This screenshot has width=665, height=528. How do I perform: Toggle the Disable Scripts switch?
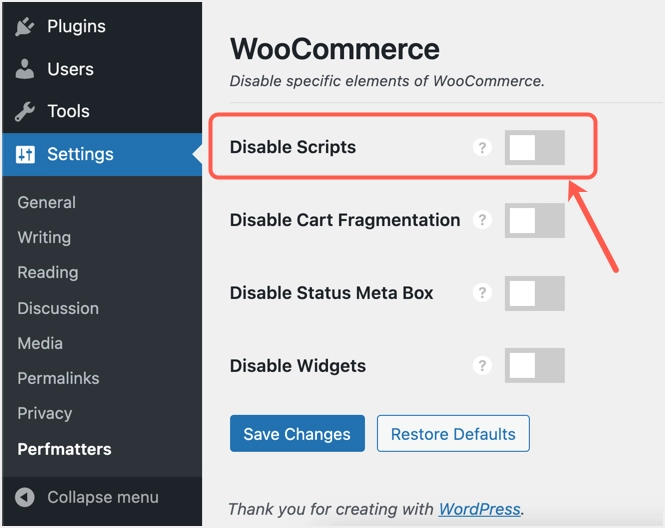pos(534,148)
